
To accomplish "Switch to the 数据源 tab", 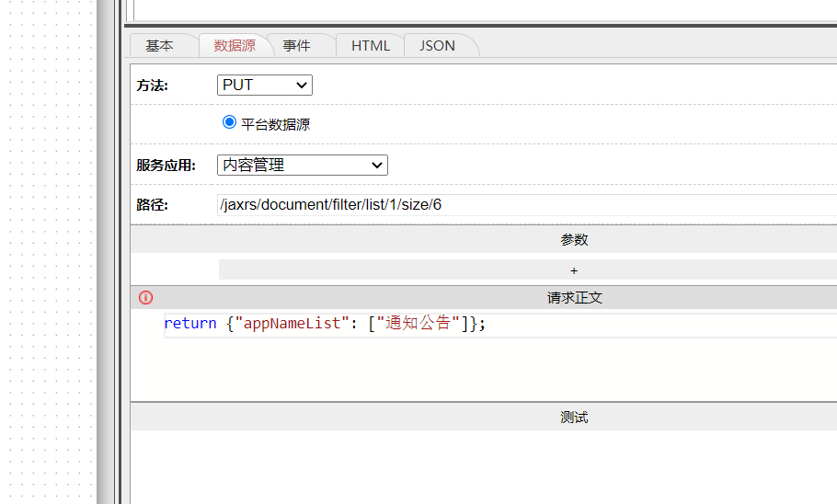I will click(x=235, y=46).
